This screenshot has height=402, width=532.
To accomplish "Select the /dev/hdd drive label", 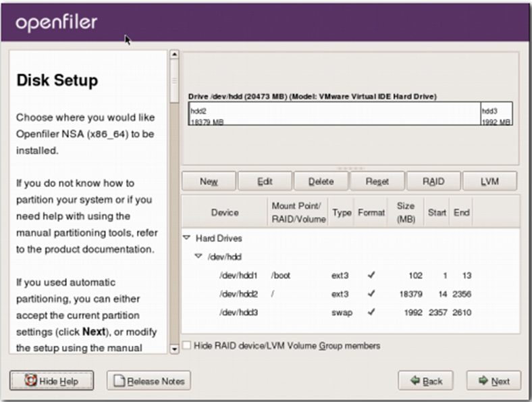I will point(224,257).
